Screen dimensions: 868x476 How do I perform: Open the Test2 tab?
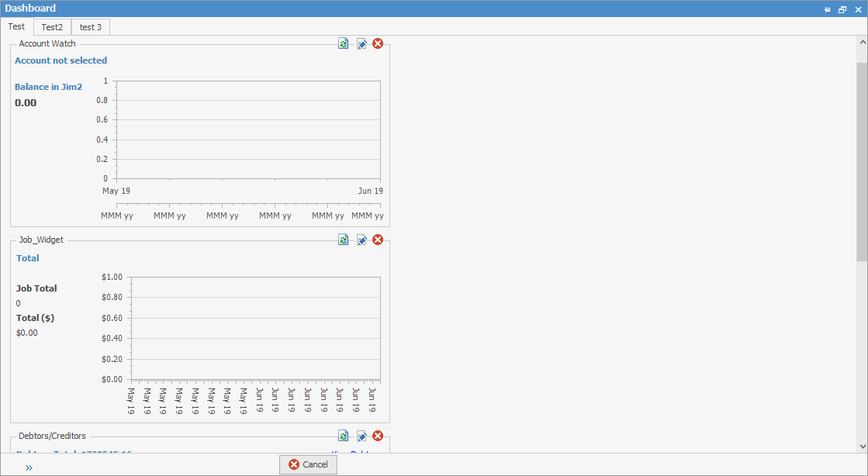coord(52,27)
